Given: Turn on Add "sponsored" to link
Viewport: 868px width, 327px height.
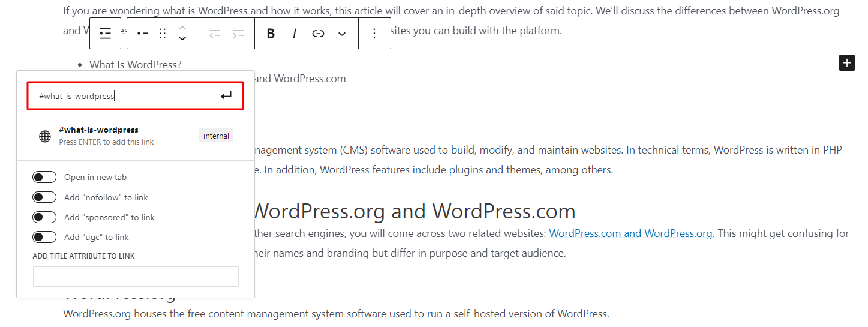Looking at the screenshot, I should click(x=45, y=217).
